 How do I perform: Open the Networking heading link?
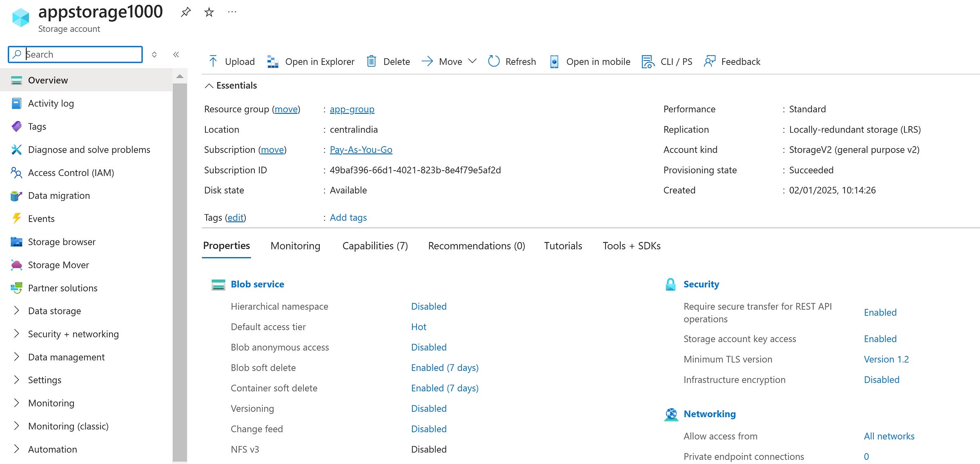(710, 414)
